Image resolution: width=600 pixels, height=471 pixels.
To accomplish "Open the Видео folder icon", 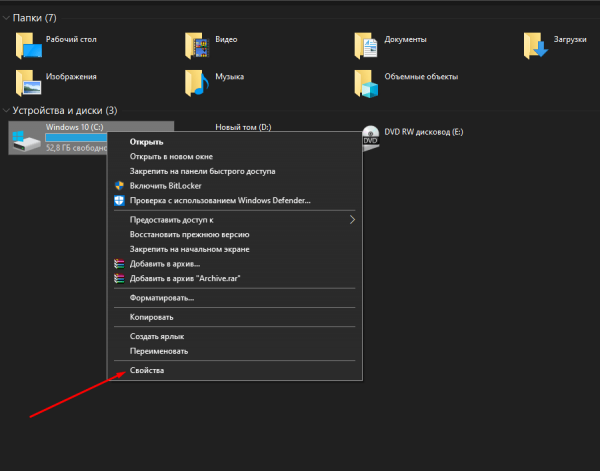I will [197, 46].
